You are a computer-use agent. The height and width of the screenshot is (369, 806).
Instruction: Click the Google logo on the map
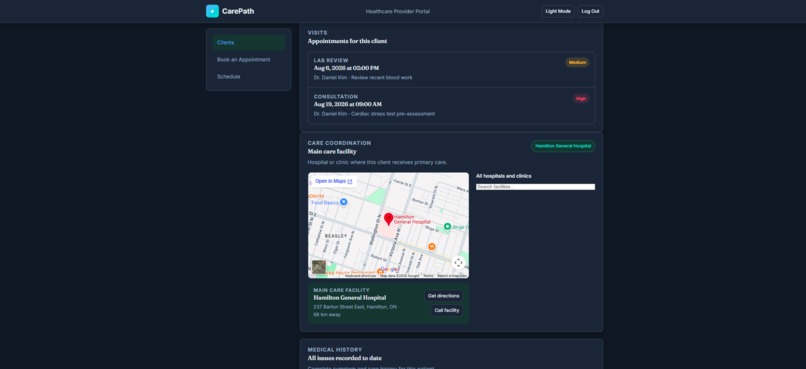(389, 269)
